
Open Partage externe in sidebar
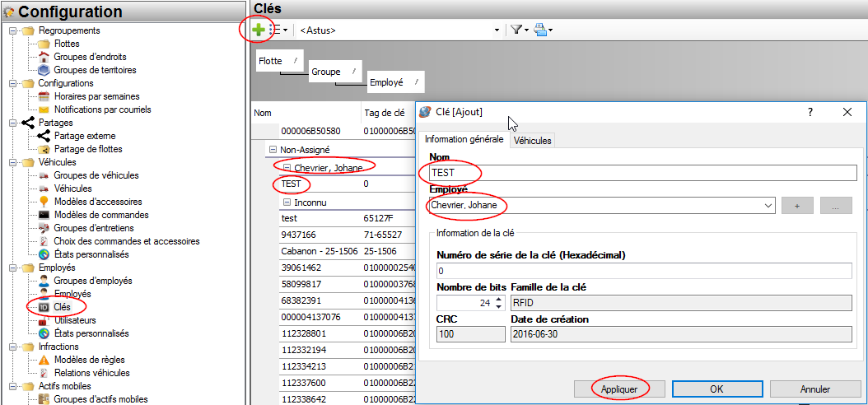(x=84, y=136)
